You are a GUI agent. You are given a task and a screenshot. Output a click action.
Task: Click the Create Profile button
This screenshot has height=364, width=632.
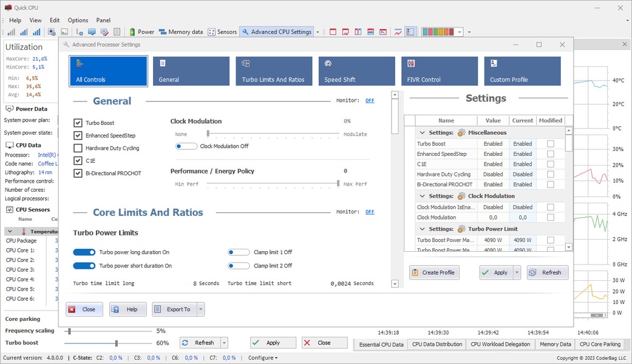point(433,272)
